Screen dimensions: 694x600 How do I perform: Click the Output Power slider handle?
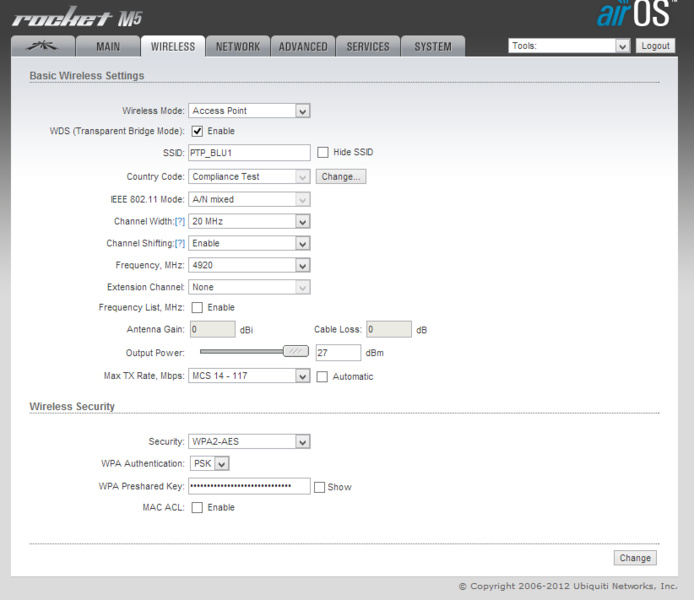(296, 351)
